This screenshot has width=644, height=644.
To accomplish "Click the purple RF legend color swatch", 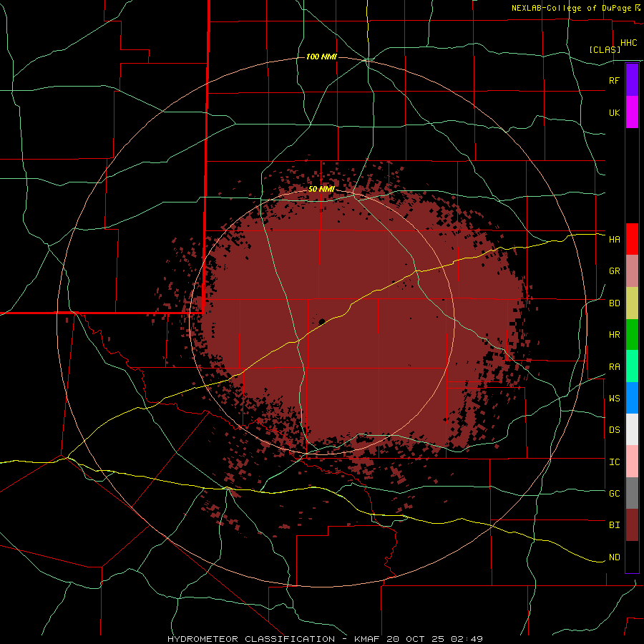I will (632, 80).
